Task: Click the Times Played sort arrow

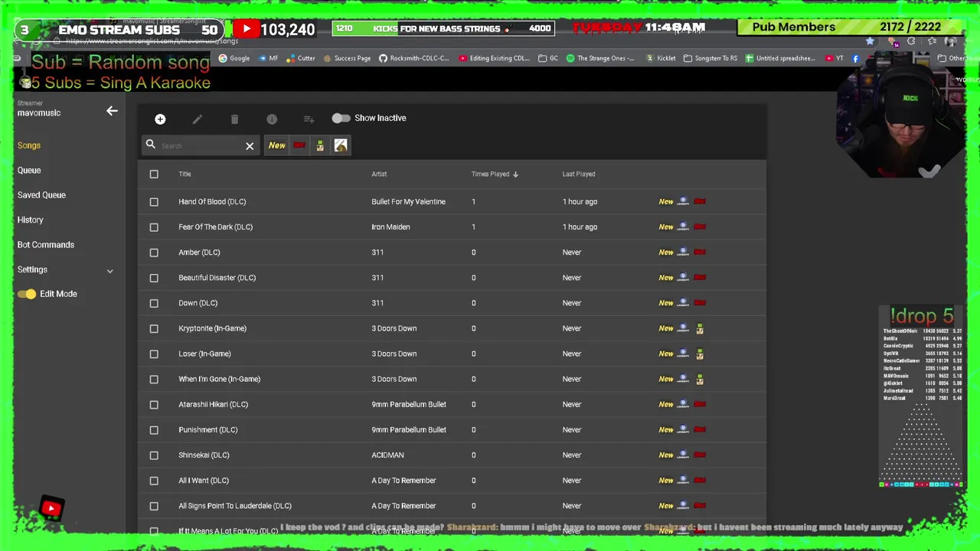Action: point(515,174)
